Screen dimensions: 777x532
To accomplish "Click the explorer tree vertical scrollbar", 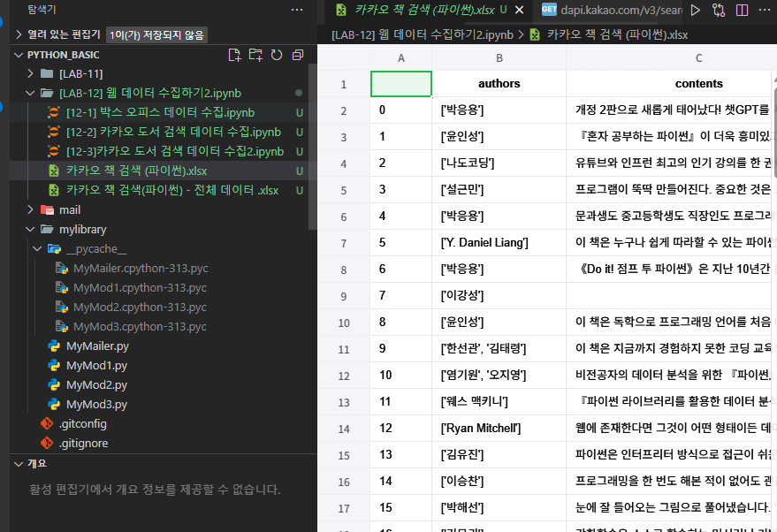I will [312, 147].
